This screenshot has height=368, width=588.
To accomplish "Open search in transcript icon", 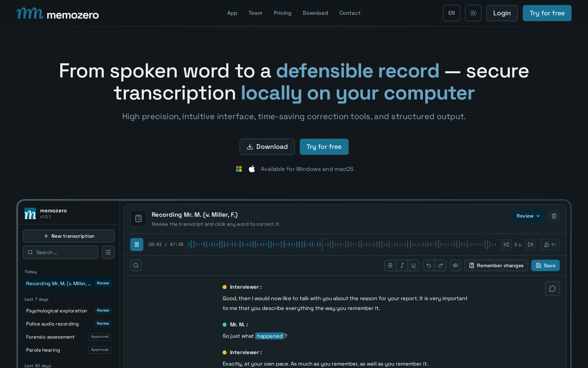I will [x=136, y=266].
